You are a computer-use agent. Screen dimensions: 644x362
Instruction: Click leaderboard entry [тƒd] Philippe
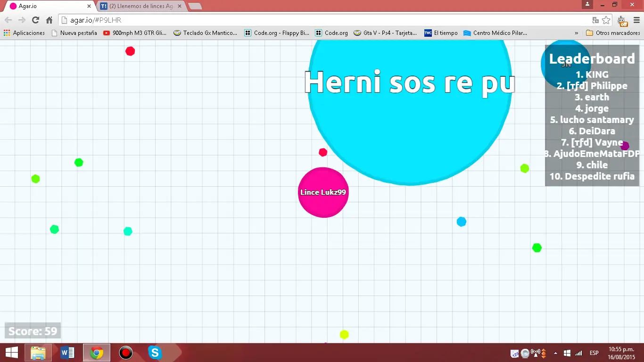(592, 86)
